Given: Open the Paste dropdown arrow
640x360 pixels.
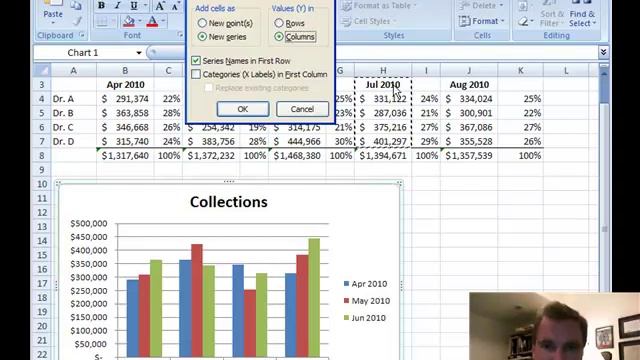Looking at the screenshot, I should click(x=53, y=22).
